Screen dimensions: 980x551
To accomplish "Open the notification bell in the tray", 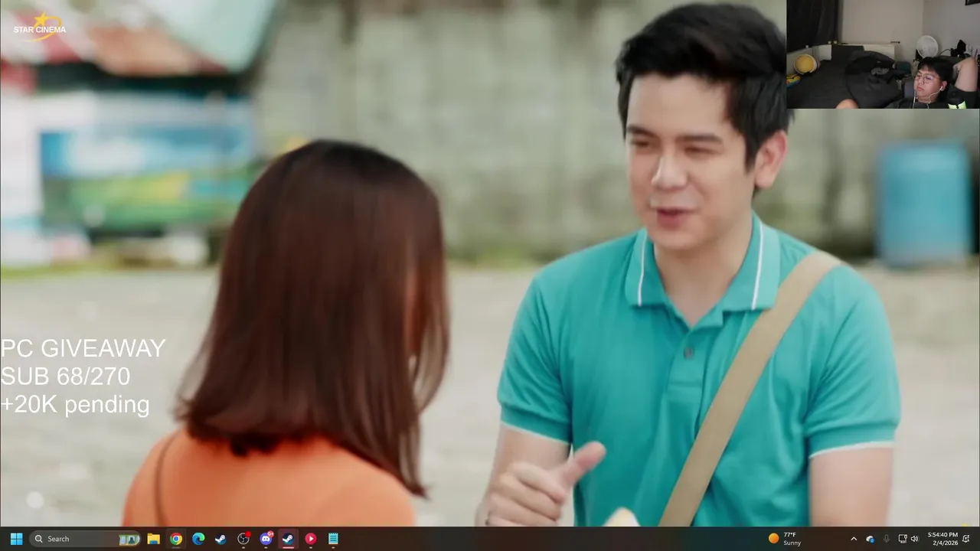I will click(966, 539).
